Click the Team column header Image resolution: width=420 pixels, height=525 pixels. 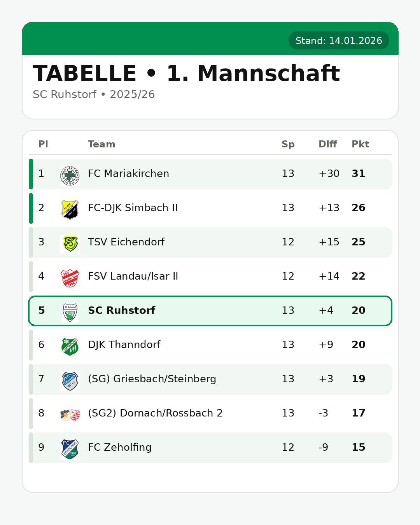(x=101, y=144)
